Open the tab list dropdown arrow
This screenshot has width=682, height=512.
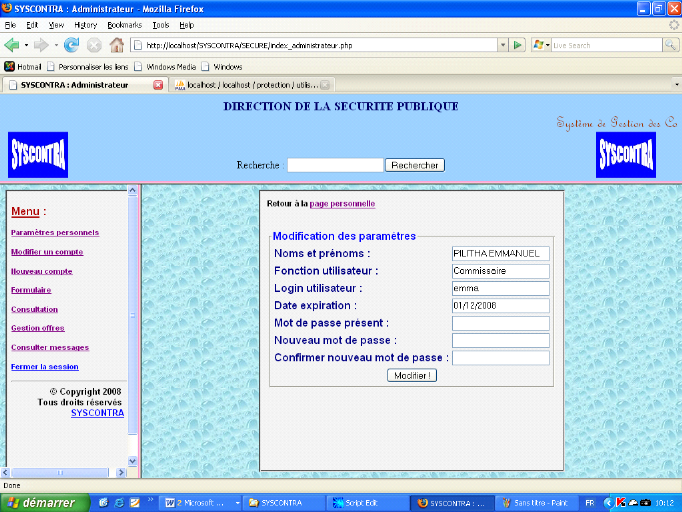coord(677,85)
